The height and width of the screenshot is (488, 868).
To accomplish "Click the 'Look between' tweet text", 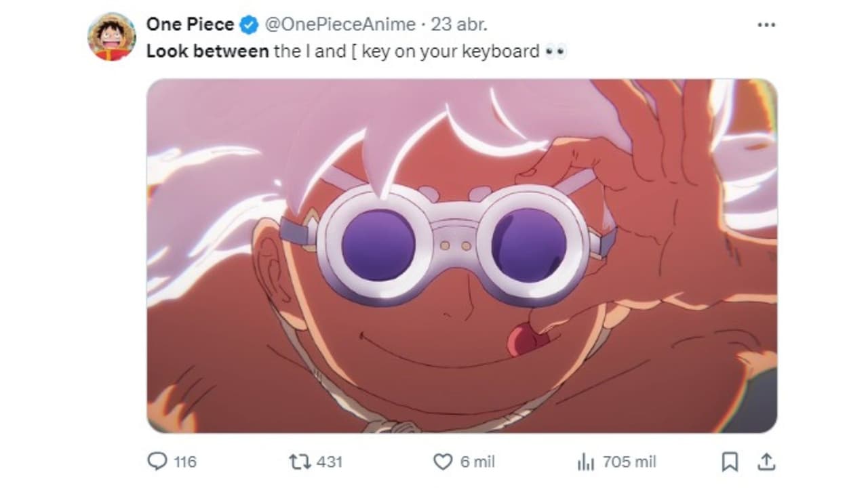I will pos(208,52).
